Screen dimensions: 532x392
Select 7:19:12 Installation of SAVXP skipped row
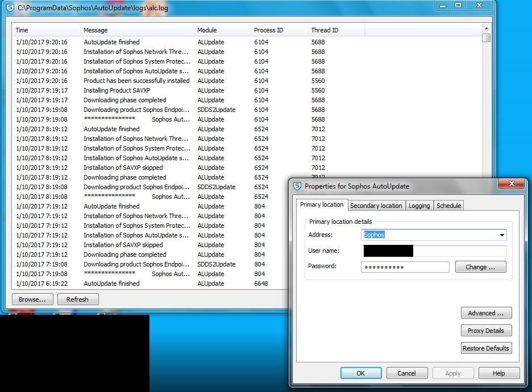click(x=150, y=245)
